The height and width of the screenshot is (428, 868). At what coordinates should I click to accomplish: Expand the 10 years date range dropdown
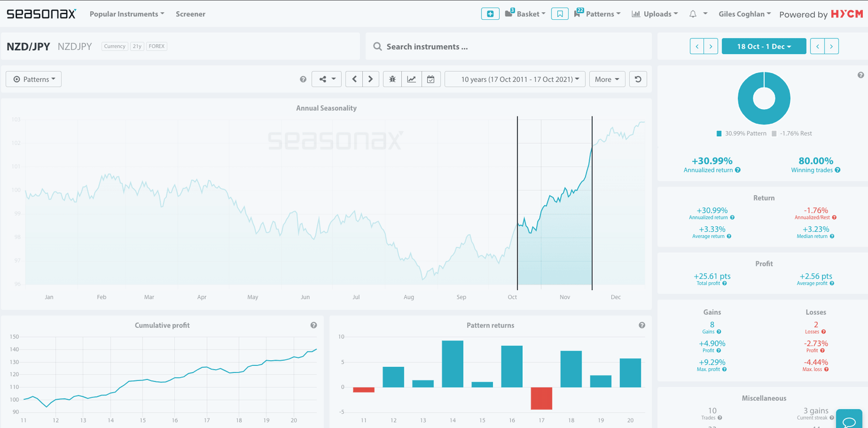pos(514,79)
